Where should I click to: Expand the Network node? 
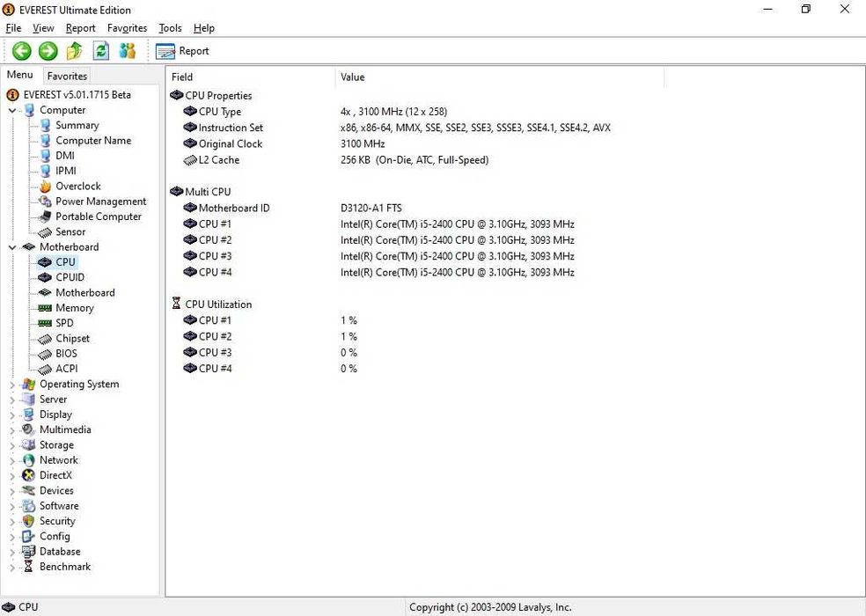coord(12,460)
